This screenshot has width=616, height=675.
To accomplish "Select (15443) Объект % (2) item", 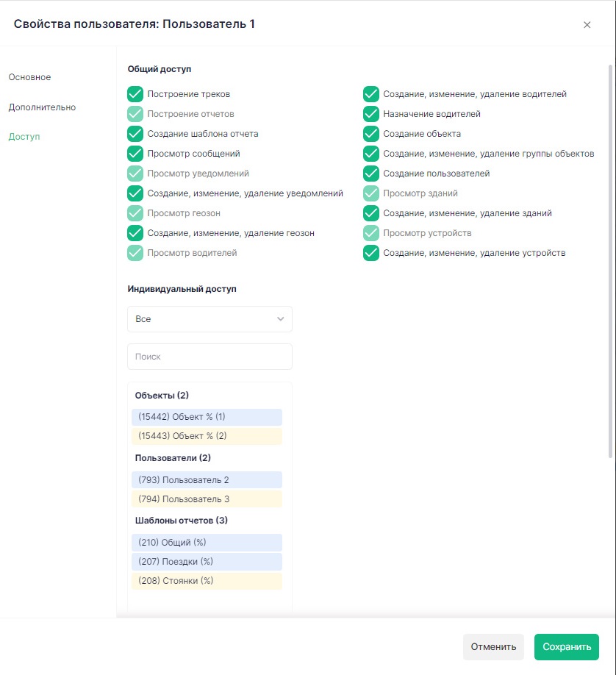I will pyautogui.click(x=207, y=435).
